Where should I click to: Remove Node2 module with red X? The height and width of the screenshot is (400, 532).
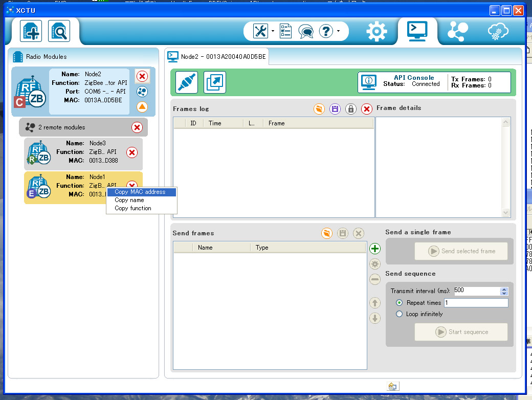(142, 76)
